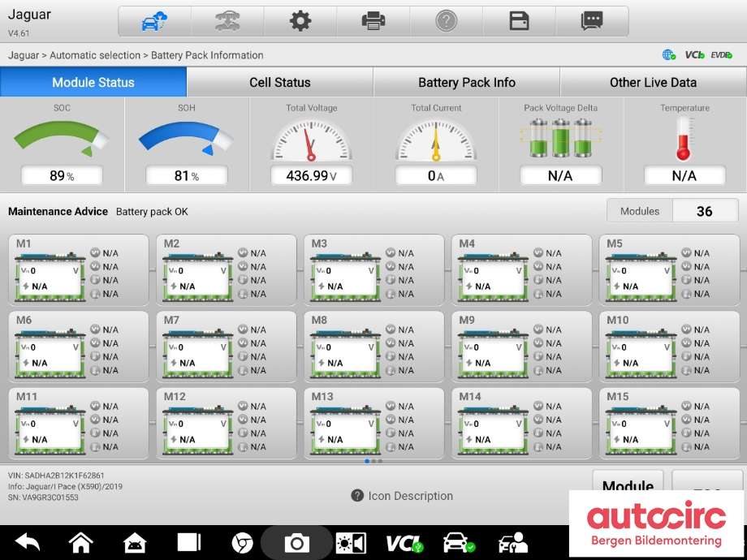Viewport: 747px width, 560px height.
Task: Click the printer icon
Action: click(373, 21)
